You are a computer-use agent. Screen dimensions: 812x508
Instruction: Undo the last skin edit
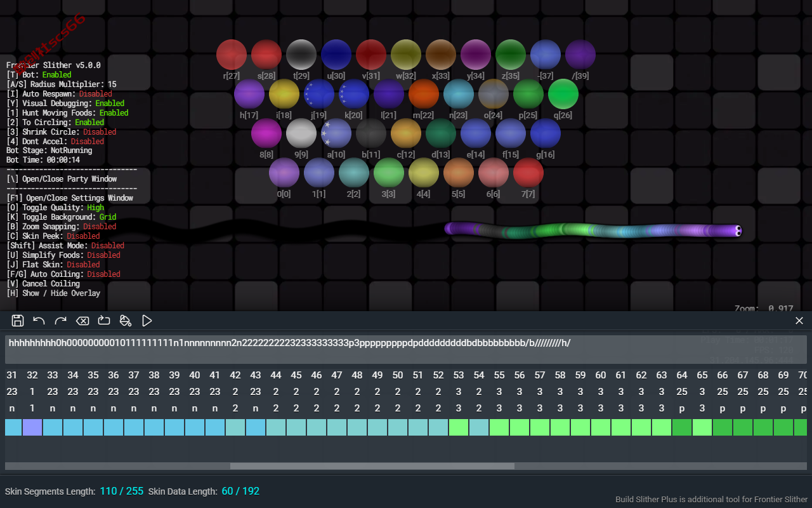click(39, 321)
